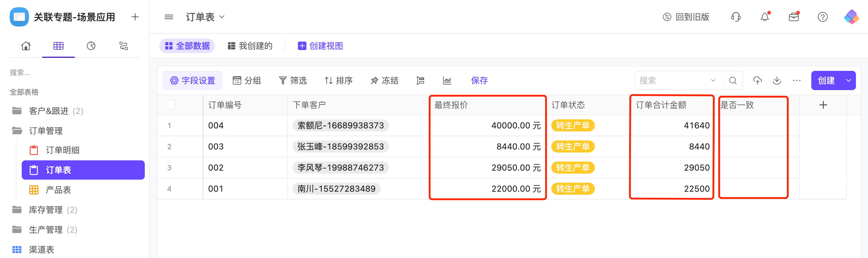The height and width of the screenshot is (258, 868).
Task: Open customer tag 南川-15527283489
Action: [x=336, y=189]
